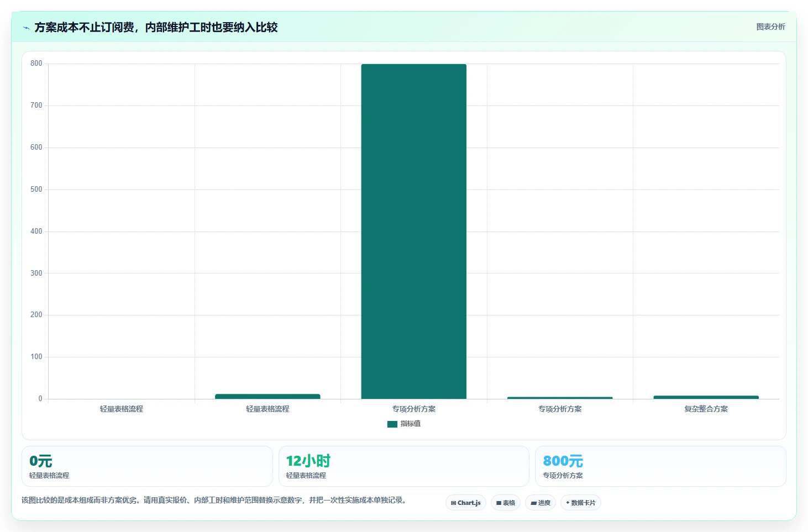Image resolution: width=808 pixels, height=532 pixels.
Task: Click the 200 y-axis tick label
Action: (36, 315)
